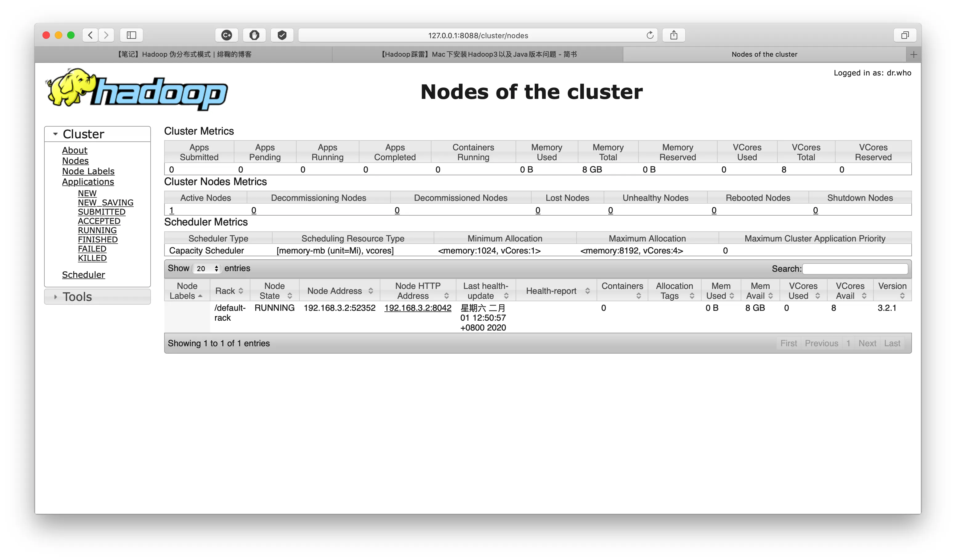The height and width of the screenshot is (560, 956).
Task: Switch to the Hadoop 伪分布式模式 tab
Action: 184,55
